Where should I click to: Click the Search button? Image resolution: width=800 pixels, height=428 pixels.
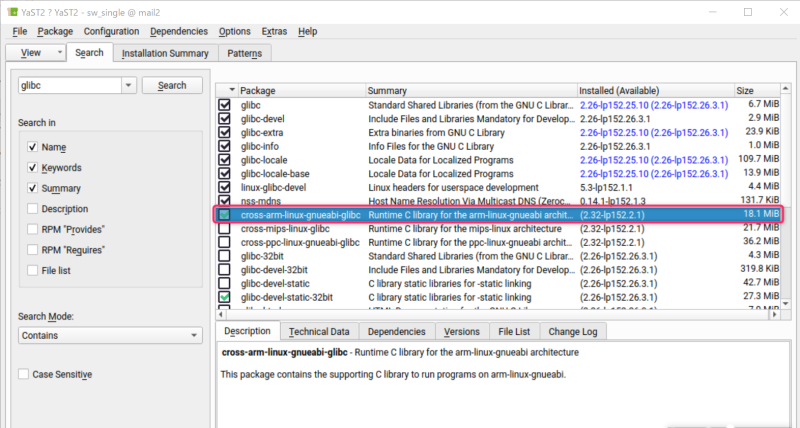coord(172,85)
